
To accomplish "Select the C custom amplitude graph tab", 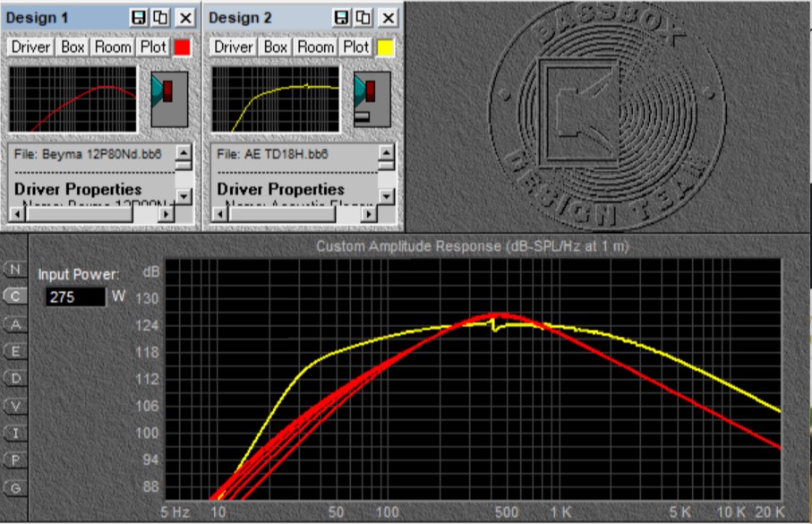I will coord(15,296).
